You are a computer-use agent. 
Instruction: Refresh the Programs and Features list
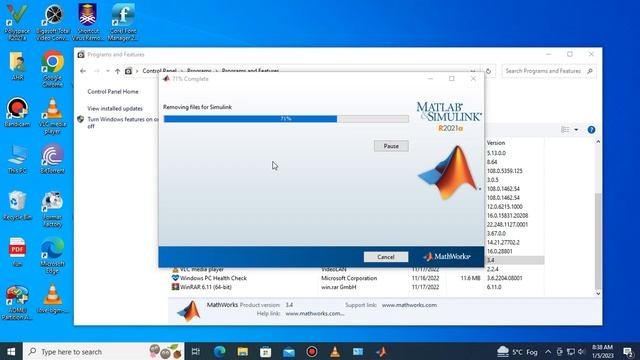coord(488,71)
